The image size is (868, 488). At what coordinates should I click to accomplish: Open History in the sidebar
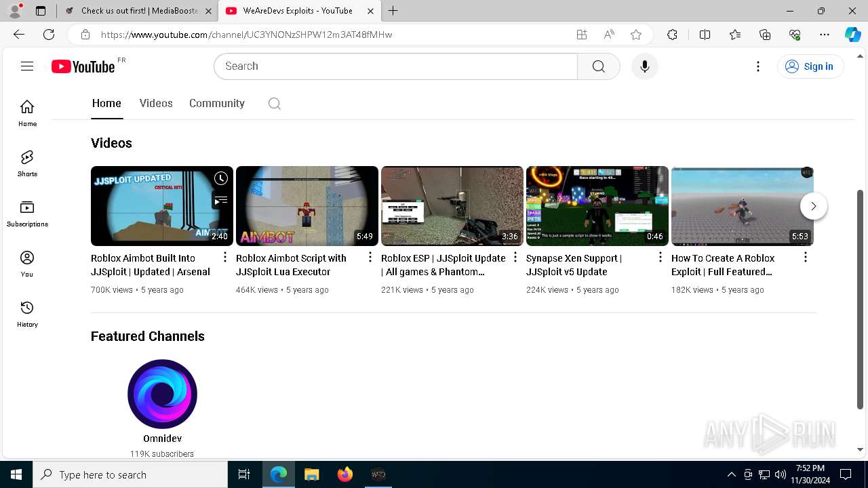pyautogui.click(x=27, y=314)
